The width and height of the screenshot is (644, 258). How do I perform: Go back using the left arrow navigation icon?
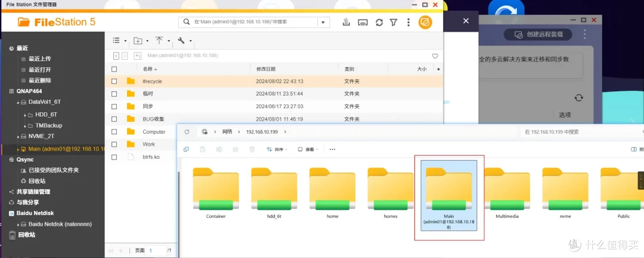point(116,56)
